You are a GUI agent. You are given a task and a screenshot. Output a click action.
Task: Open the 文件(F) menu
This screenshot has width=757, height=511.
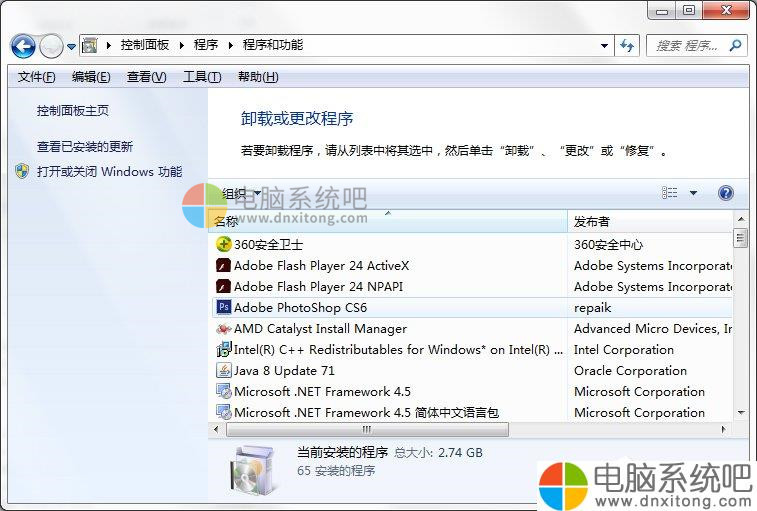pyautogui.click(x=37, y=77)
